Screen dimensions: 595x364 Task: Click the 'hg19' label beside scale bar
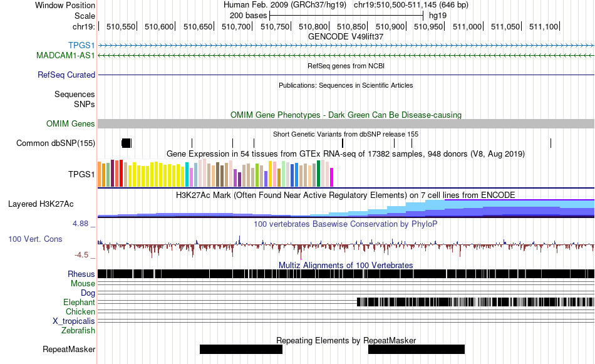[x=438, y=16]
